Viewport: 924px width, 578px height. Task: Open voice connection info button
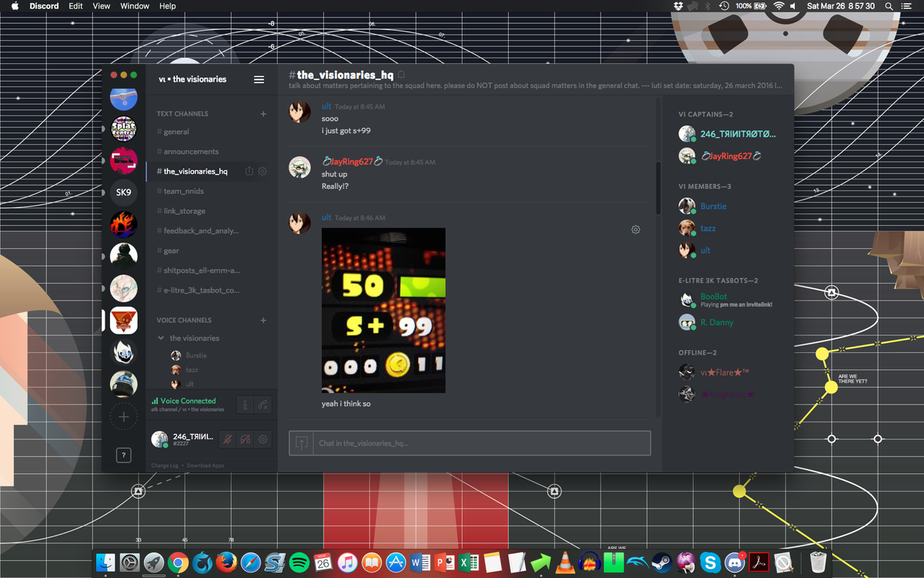(x=245, y=405)
